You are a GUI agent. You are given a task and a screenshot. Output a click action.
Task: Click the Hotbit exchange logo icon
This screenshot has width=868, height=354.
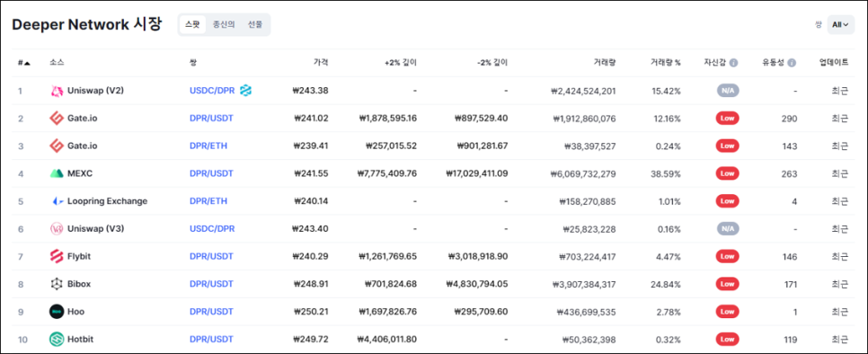(57, 340)
